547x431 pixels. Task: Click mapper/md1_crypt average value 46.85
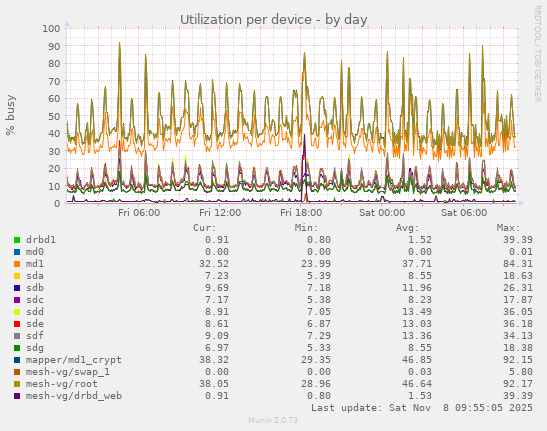coord(417,360)
